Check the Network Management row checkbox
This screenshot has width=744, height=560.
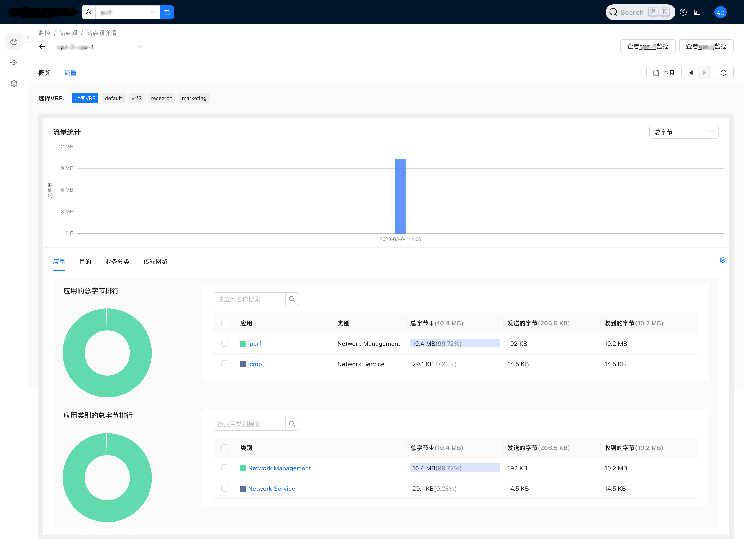click(225, 468)
